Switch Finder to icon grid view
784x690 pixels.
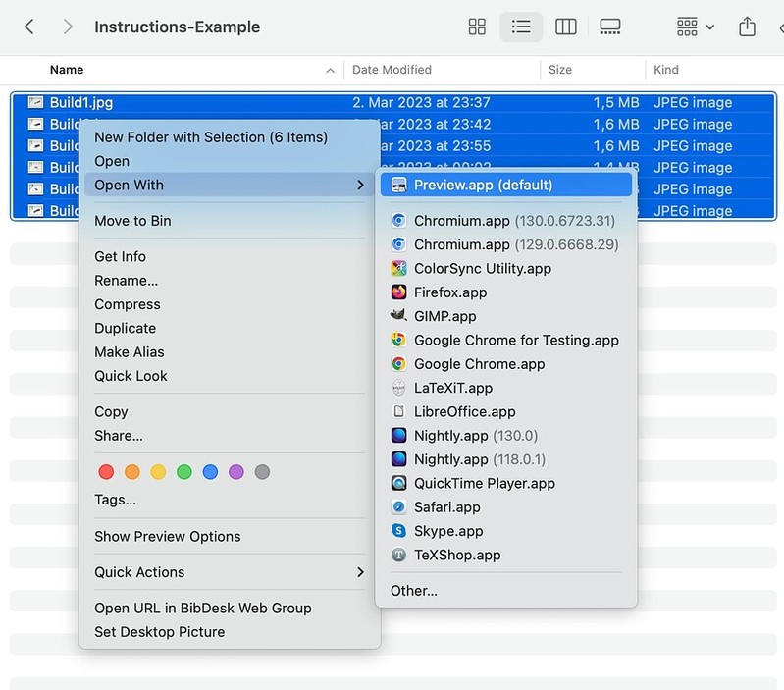pos(477,27)
